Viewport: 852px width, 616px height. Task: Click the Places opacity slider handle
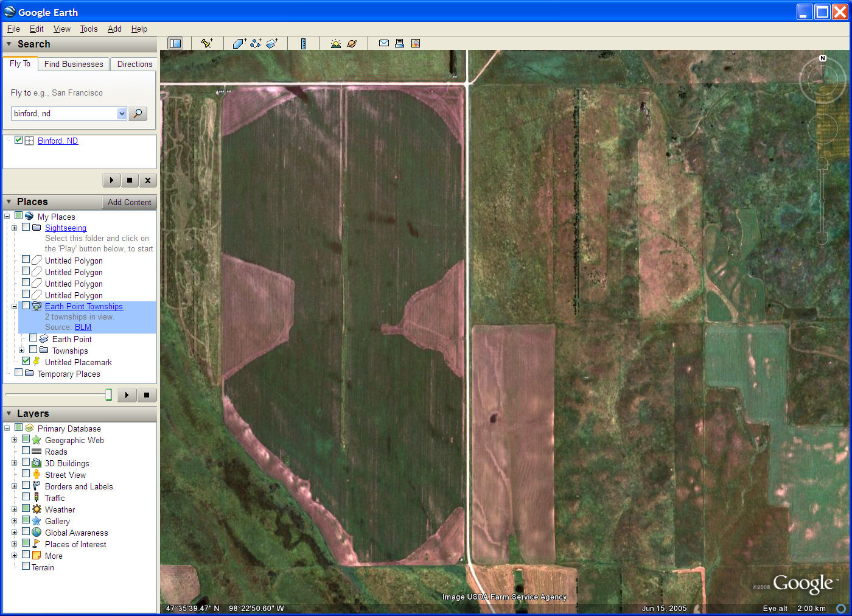(108, 395)
